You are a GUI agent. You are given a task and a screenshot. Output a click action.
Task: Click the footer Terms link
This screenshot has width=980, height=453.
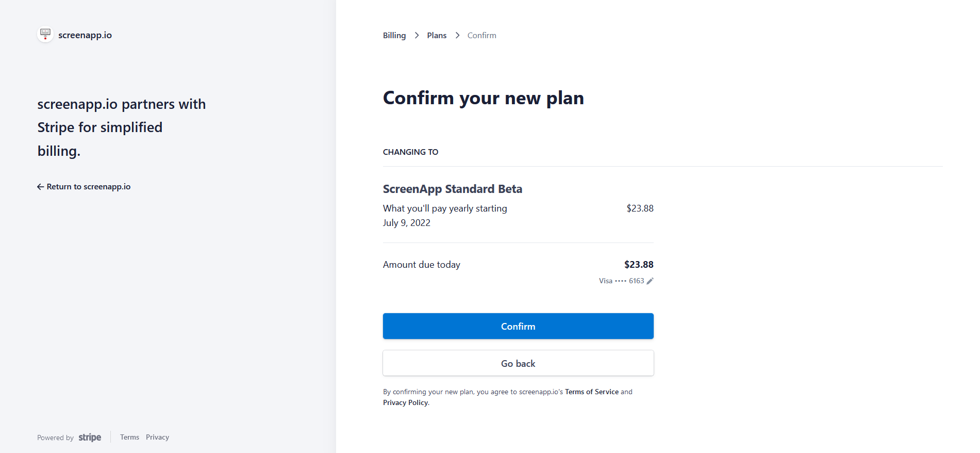pyautogui.click(x=129, y=438)
